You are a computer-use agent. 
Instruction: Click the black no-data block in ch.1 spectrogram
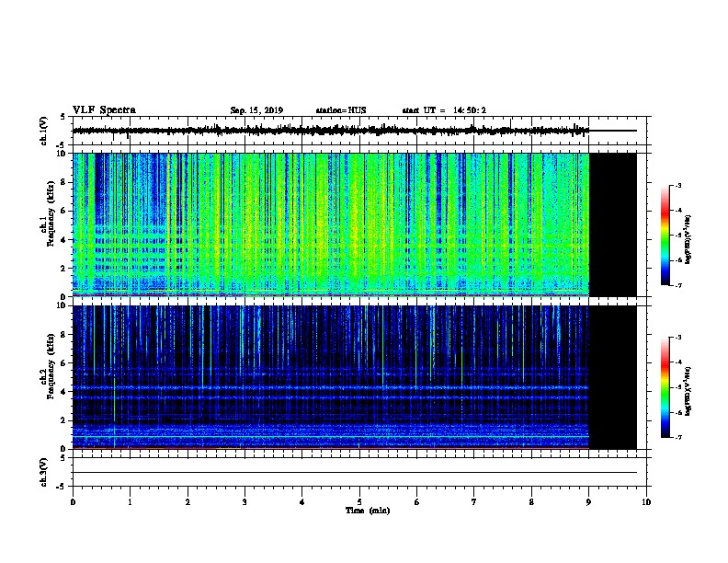(613, 224)
